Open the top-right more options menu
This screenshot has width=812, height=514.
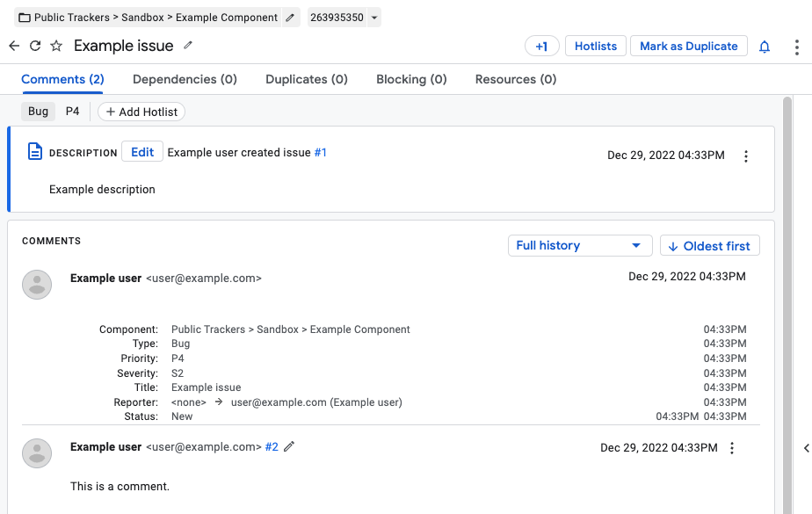click(797, 47)
